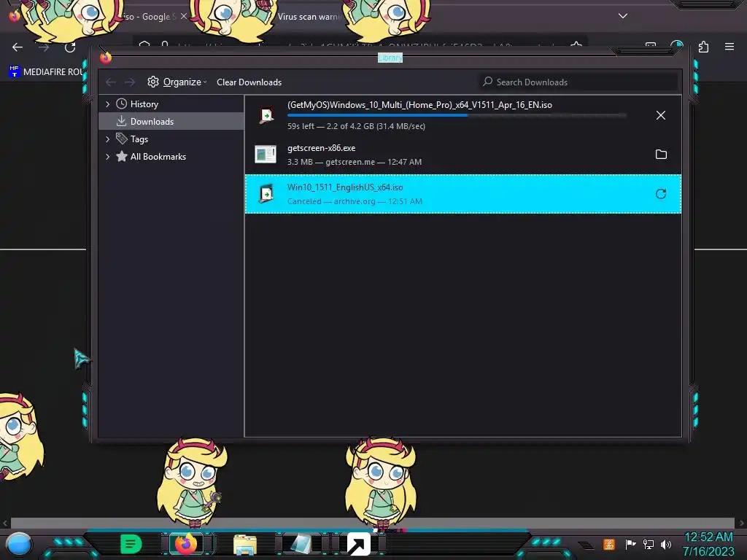
Task: Click the volume speaker tray icon
Action: (x=666, y=544)
